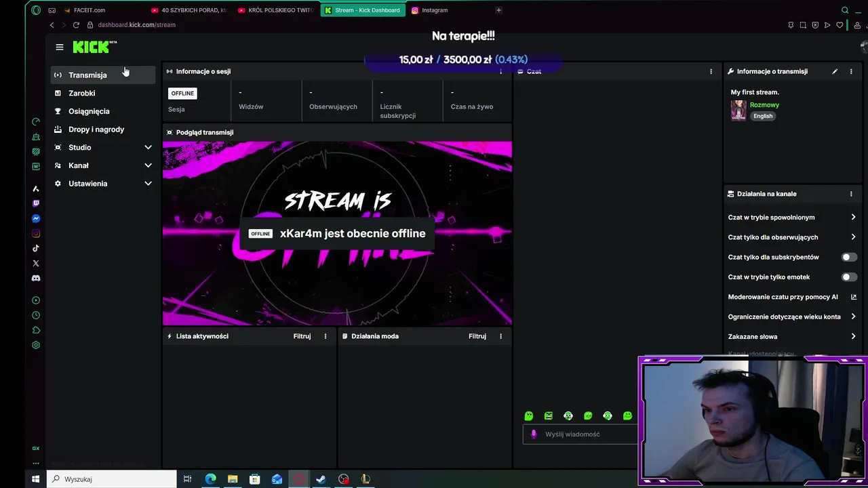Select the first green ghost emote
This screenshot has height=488, width=868.
tap(529, 415)
